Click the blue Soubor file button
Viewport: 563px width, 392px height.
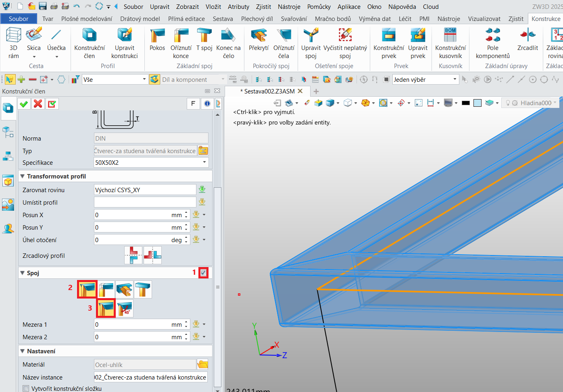click(19, 19)
